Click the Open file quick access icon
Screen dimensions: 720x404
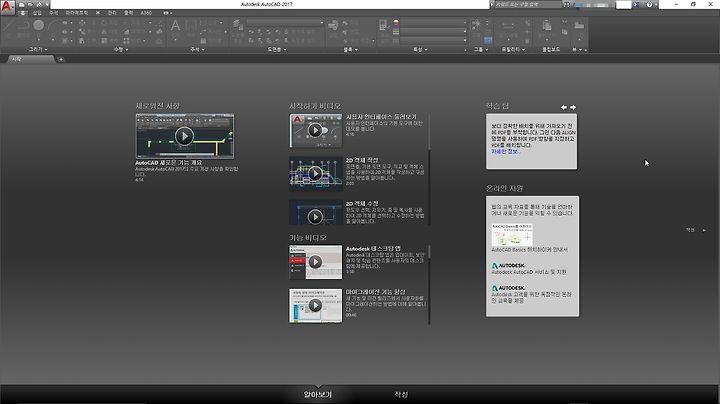(x=30, y=4)
